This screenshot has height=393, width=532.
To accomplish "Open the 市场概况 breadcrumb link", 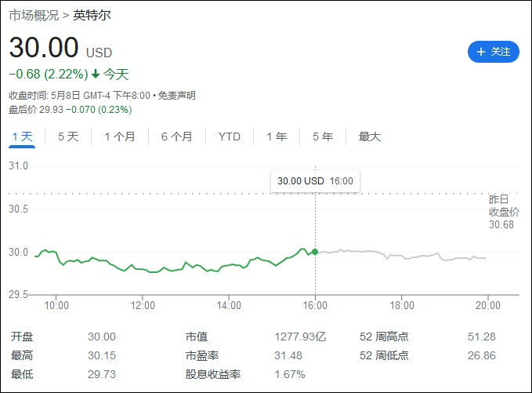I will (34, 16).
